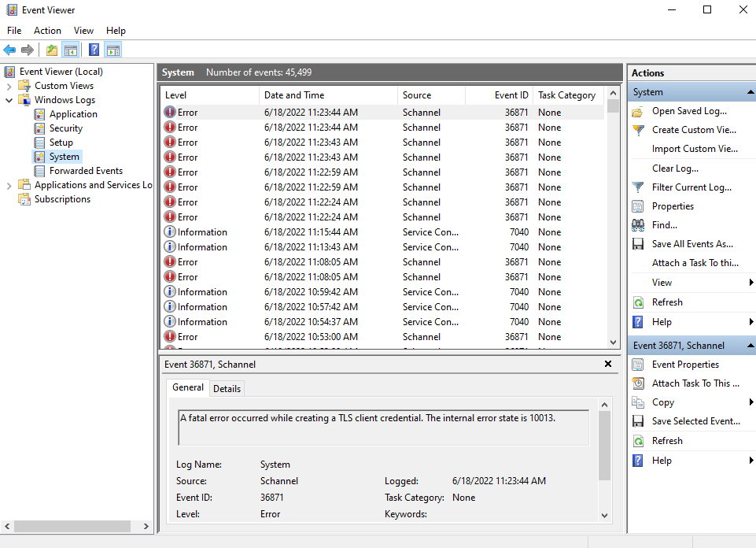
Task: Click the event list vertical scrollbar down arrow
Action: tap(614, 342)
